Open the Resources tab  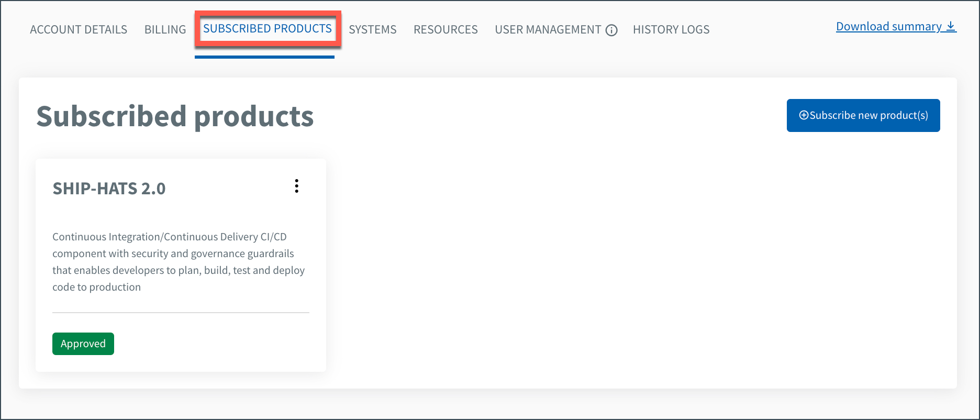[446, 30]
